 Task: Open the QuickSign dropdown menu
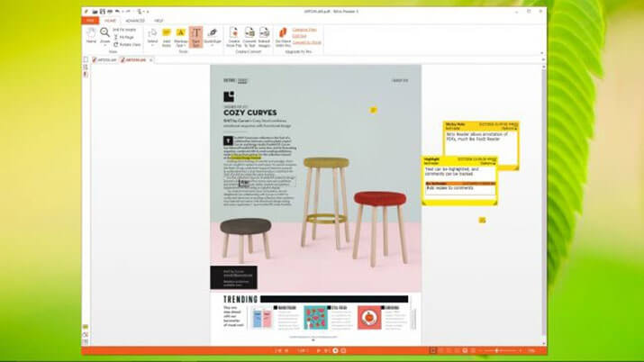tap(213, 46)
